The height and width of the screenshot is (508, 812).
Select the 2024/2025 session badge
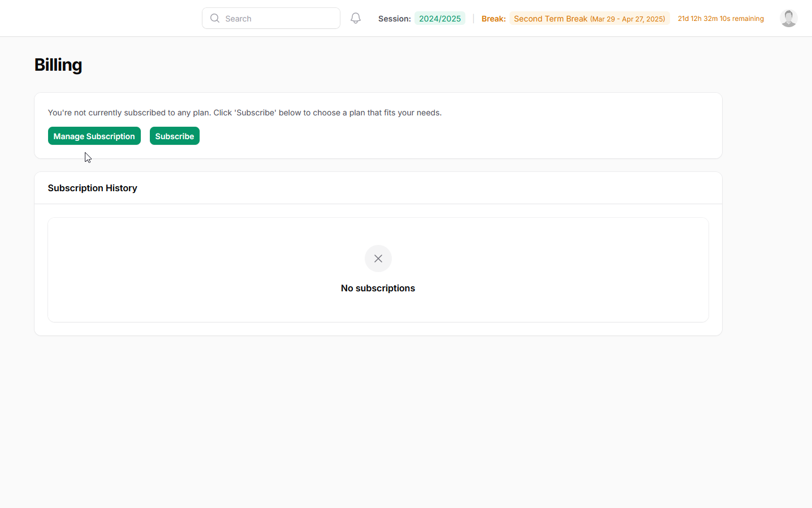tap(439, 19)
